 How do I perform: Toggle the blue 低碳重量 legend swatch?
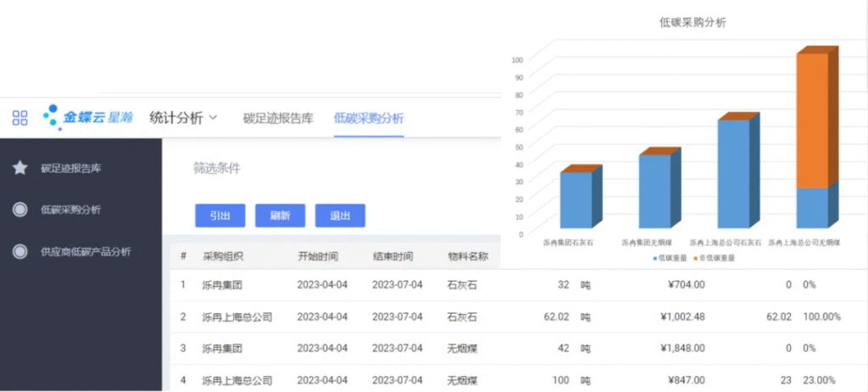coord(655,258)
